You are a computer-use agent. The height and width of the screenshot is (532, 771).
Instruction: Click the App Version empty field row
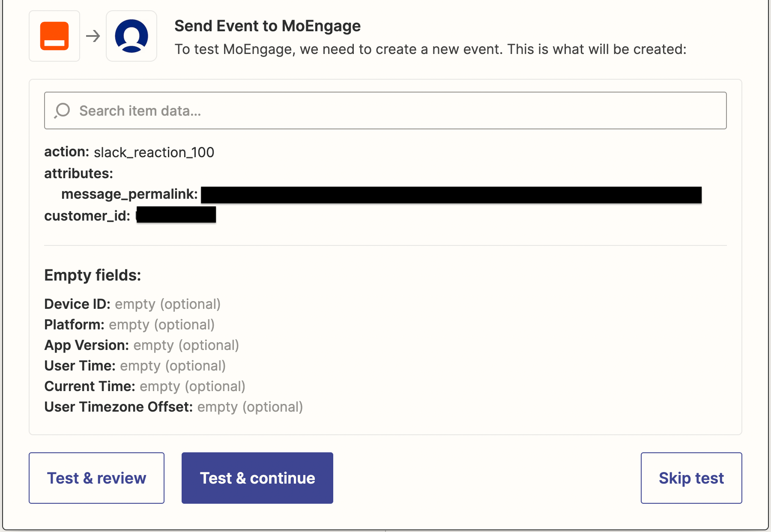tap(142, 345)
